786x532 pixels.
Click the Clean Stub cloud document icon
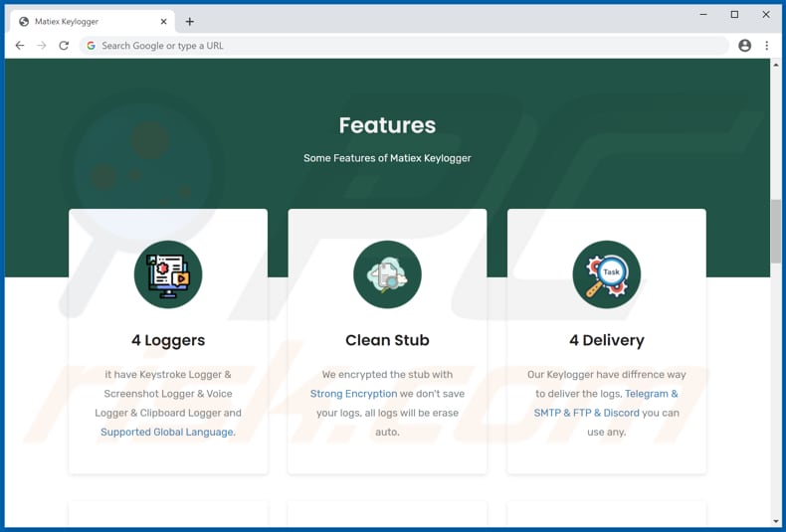[387, 274]
